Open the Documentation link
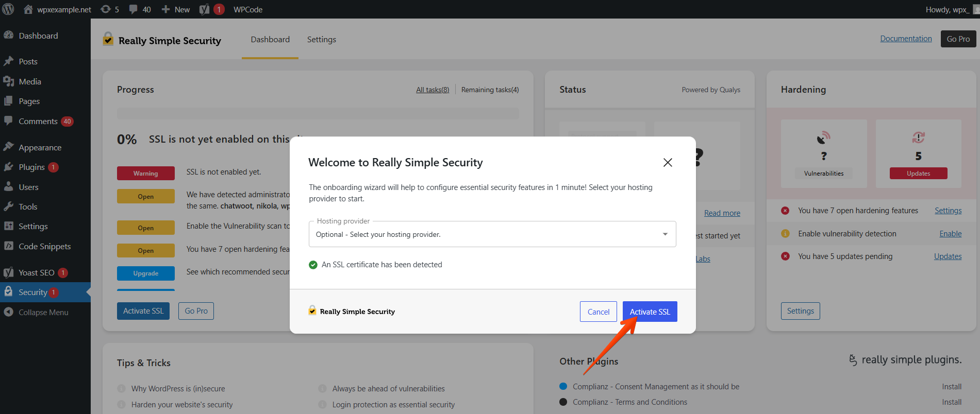The width and height of the screenshot is (980, 414). pos(906,39)
